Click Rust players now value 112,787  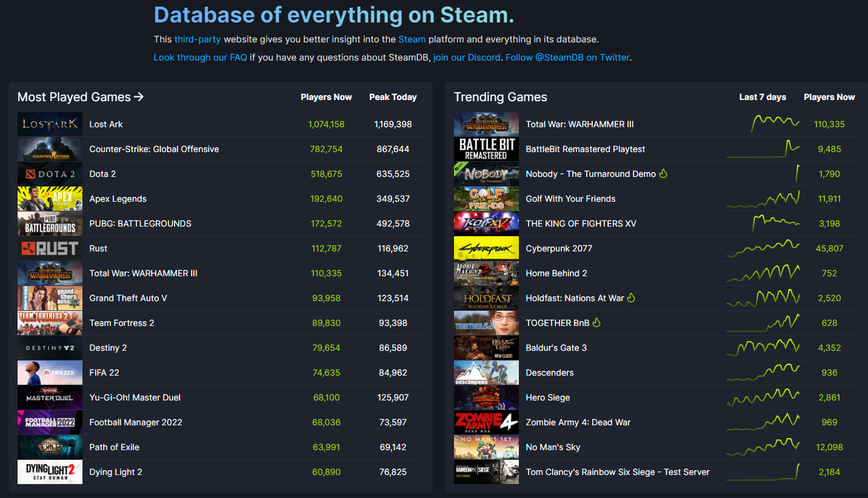pos(326,248)
